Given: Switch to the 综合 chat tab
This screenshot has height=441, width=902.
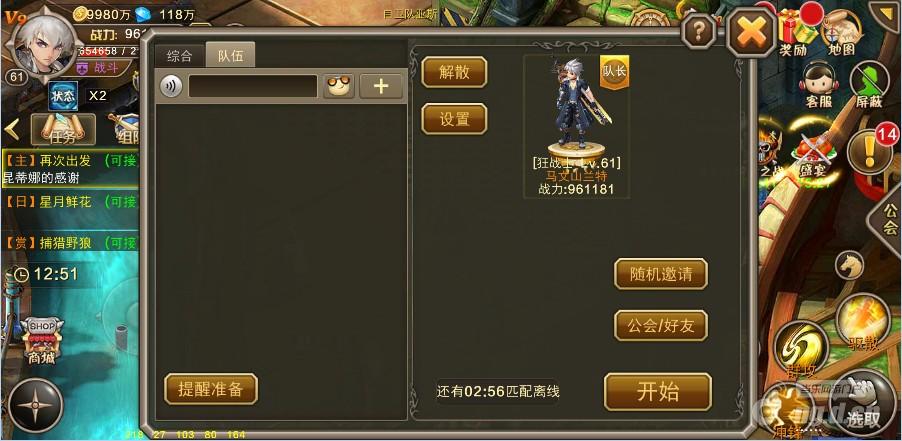Looking at the screenshot, I should (179, 56).
